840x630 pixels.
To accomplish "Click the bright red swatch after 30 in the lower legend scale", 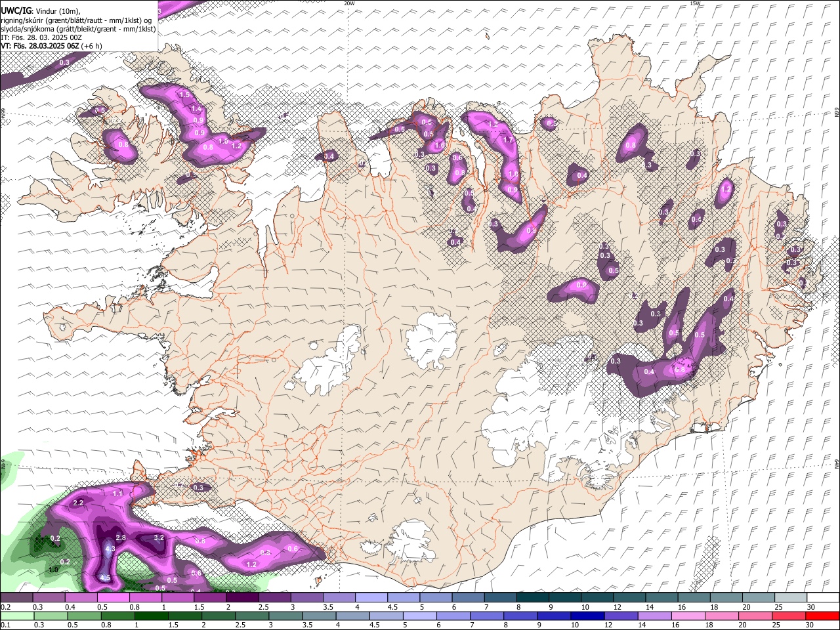I will [x=822, y=616].
